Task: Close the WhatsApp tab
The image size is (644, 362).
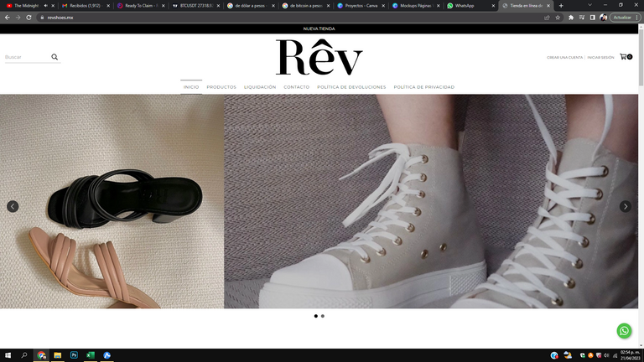Action: tap(493, 6)
